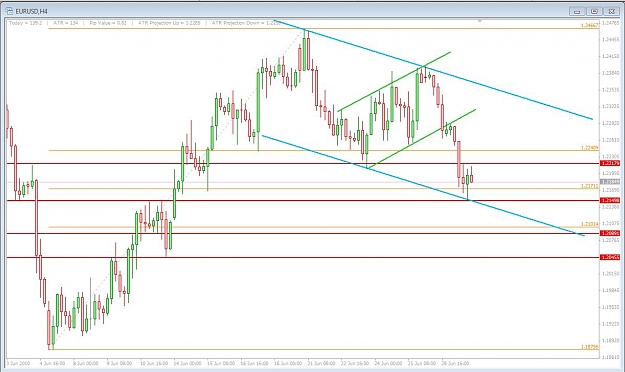Click the 1.24455 price scale value
This screenshot has width=625, height=372.
pos(611,39)
